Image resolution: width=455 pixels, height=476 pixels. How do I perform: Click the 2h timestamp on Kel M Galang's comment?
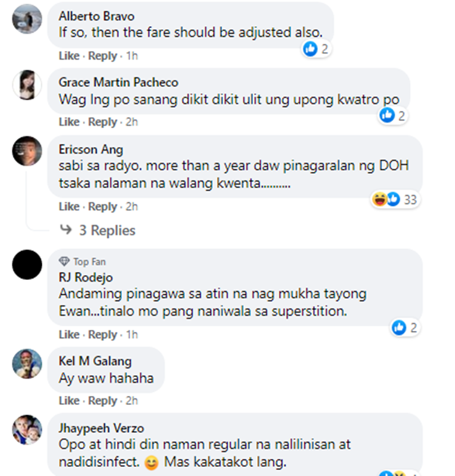(132, 401)
